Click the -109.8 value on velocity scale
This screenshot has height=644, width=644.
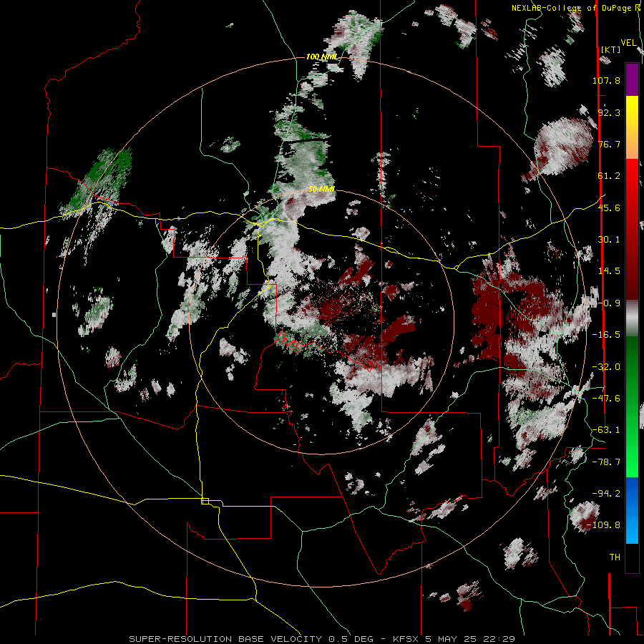click(x=604, y=525)
